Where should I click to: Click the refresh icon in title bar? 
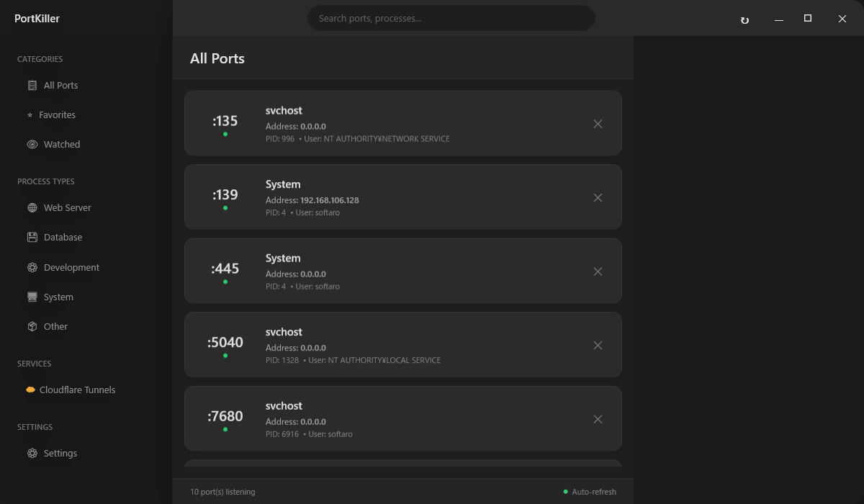tap(744, 20)
